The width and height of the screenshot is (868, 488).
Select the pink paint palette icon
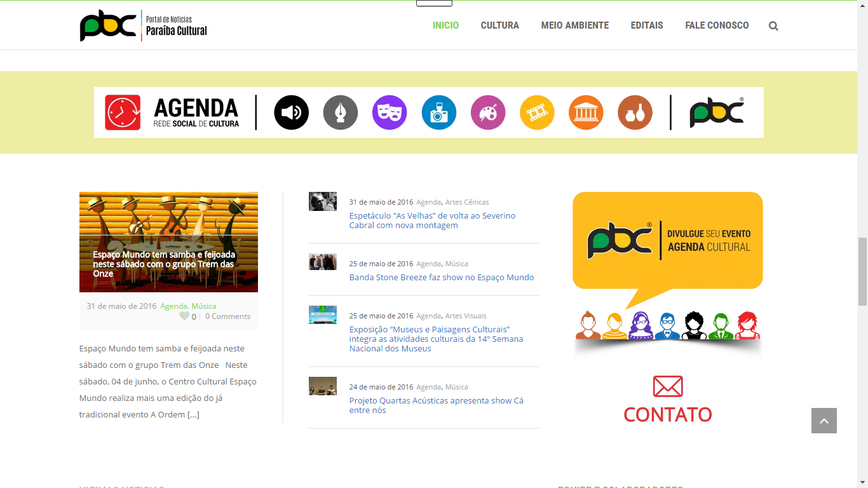(488, 112)
